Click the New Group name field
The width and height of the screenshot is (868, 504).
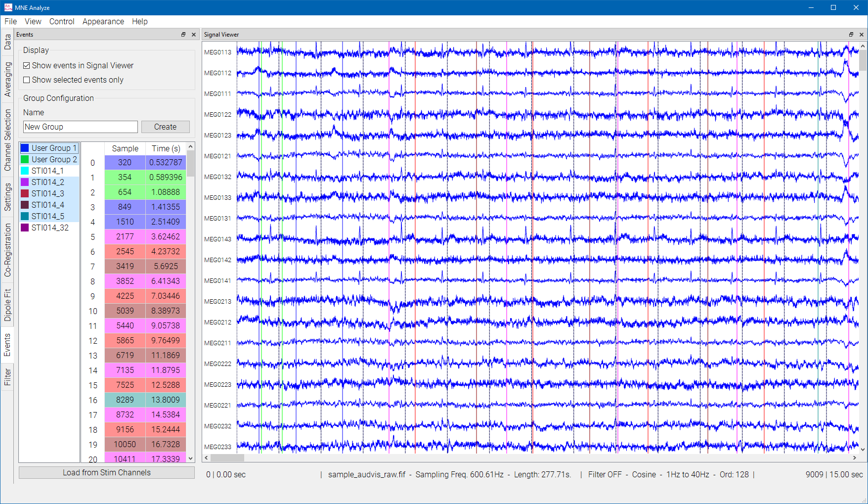coord(80,127)
